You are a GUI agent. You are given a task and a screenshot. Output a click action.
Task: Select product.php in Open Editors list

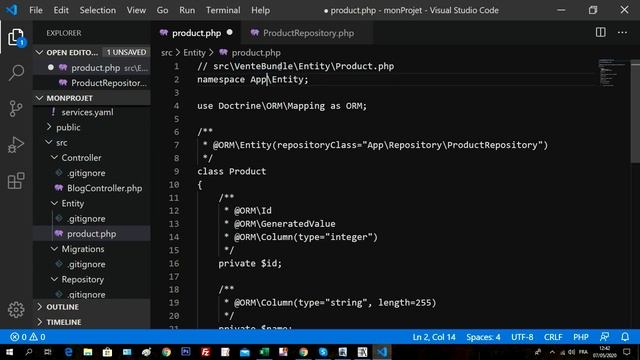[x=92, y=68]
